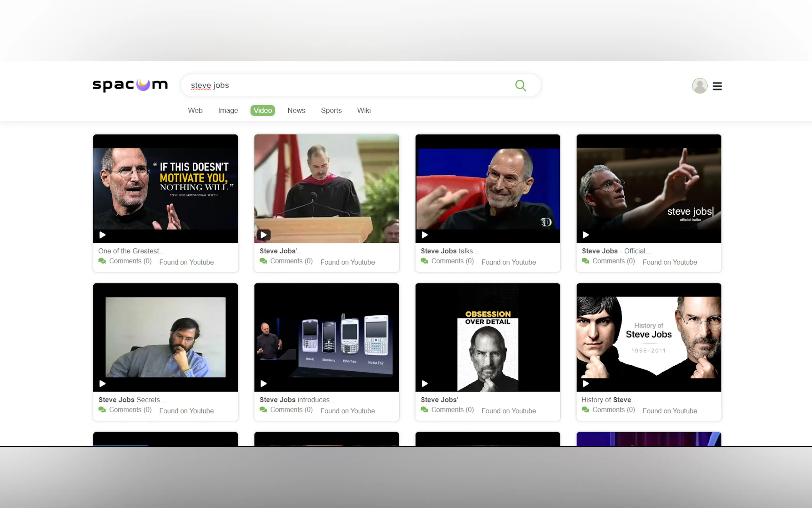Play the Stanford commencement speech video
812x508 pixels.
(x=263, y=235)
